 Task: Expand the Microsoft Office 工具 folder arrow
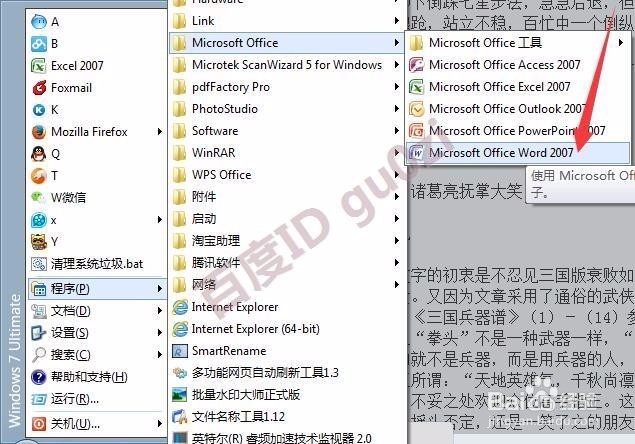(x=620, y=43)
